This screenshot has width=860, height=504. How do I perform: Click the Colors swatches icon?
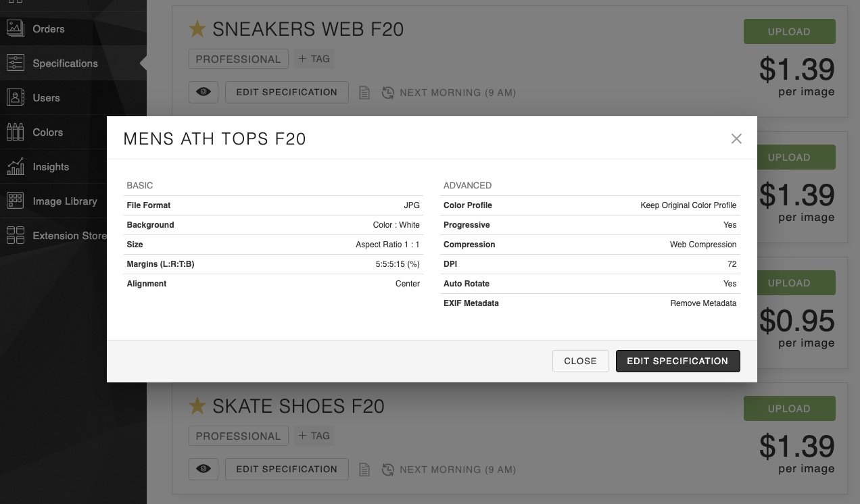pyautogui.click(x=15, y=132)
